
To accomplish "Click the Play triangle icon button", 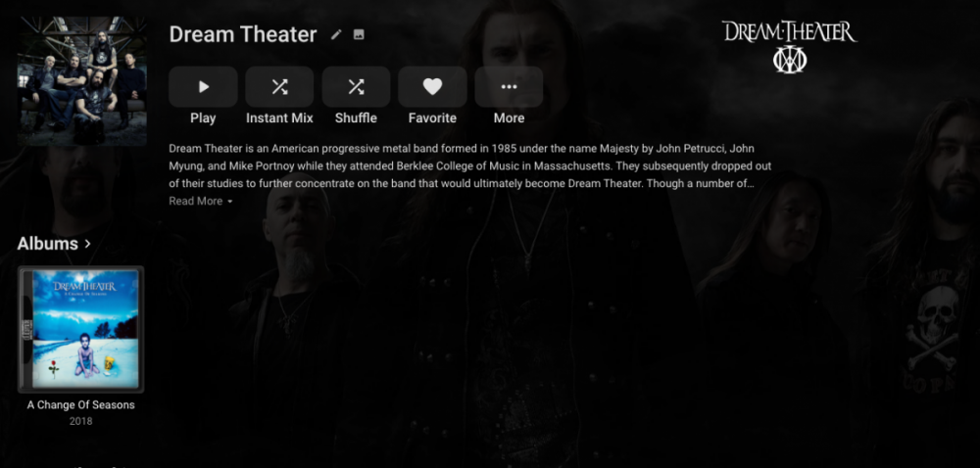I will coord(203,87).
